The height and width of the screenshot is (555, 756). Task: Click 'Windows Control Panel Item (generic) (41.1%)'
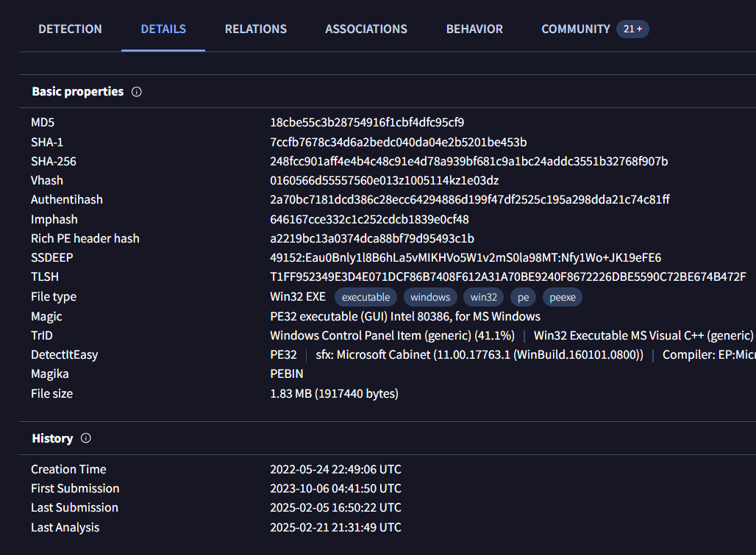392,335
